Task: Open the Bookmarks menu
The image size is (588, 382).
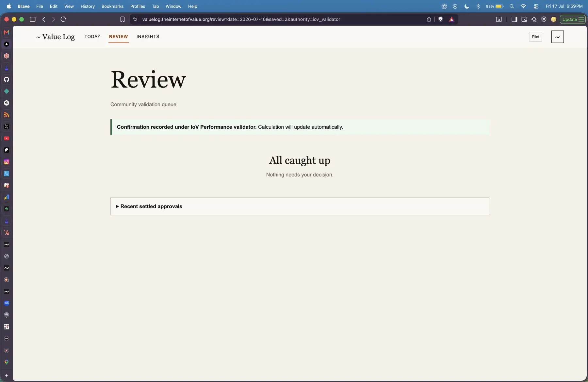Action: (112, 6)
